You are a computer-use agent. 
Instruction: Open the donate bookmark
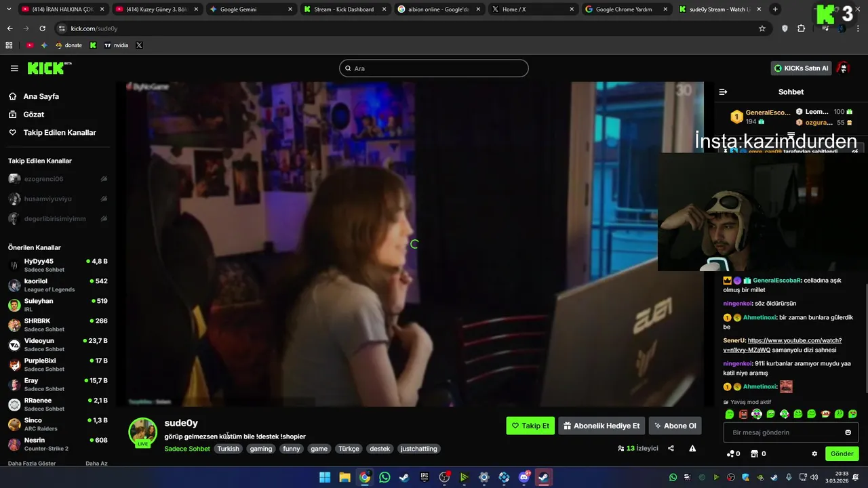68,45
